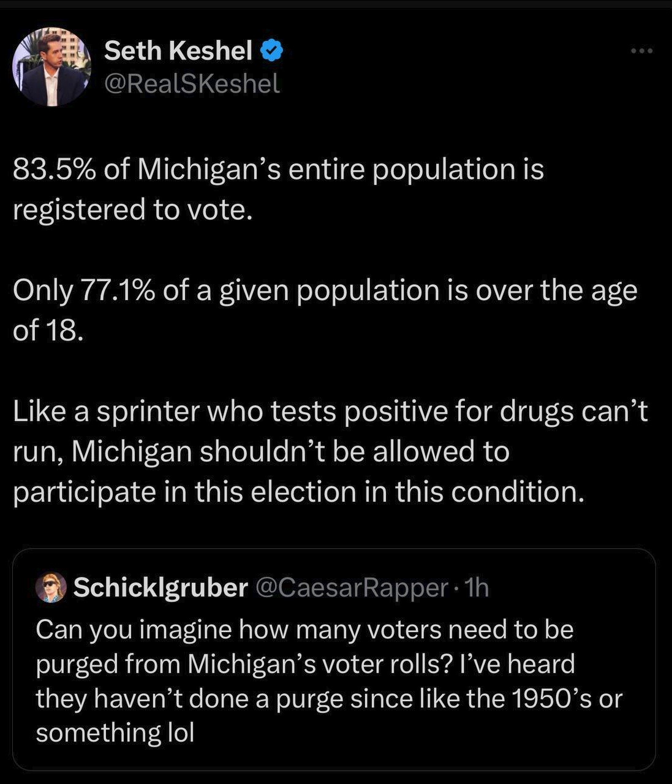Click the 'registered to vote.' text line

[132, 209]
